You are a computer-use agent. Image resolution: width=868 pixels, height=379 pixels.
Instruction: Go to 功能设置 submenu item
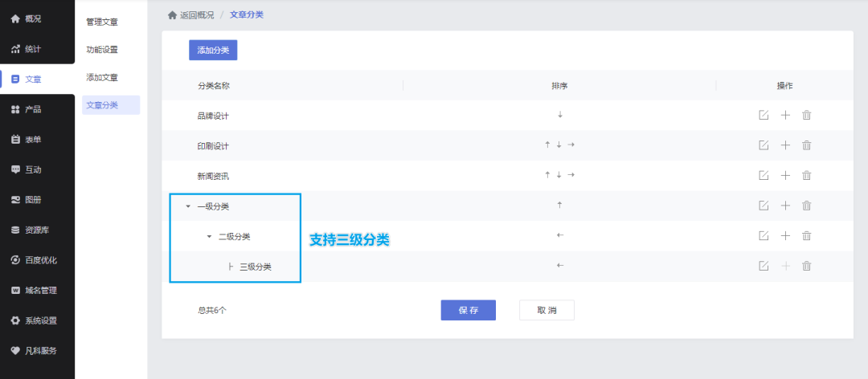tap(102, 50)
